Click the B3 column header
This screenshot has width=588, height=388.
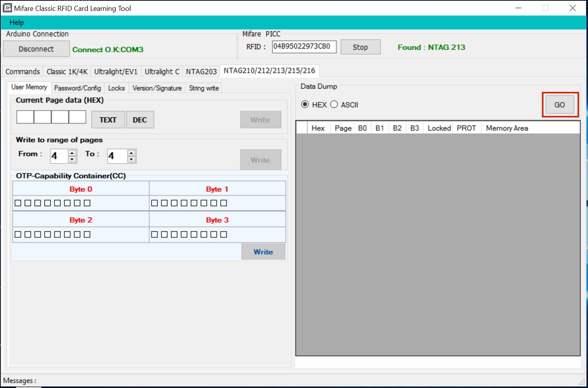click(415, 128)
